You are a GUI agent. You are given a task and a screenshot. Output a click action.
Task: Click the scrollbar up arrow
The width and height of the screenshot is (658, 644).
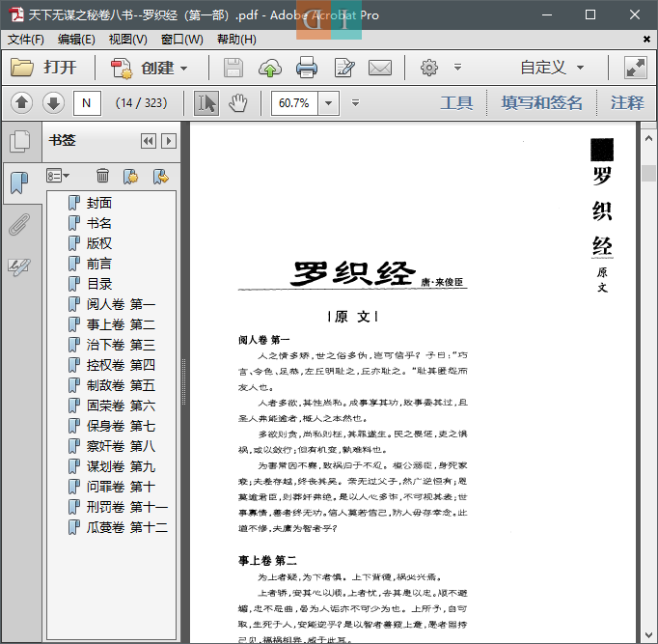coord(648,138)
